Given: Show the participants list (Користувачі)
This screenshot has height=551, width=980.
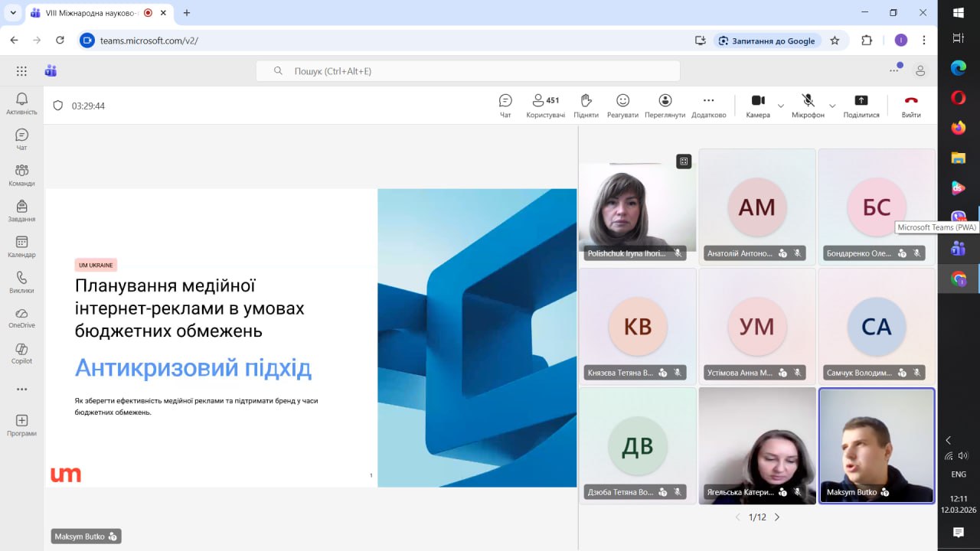Looking at the screenshot, I should (545, 106).
